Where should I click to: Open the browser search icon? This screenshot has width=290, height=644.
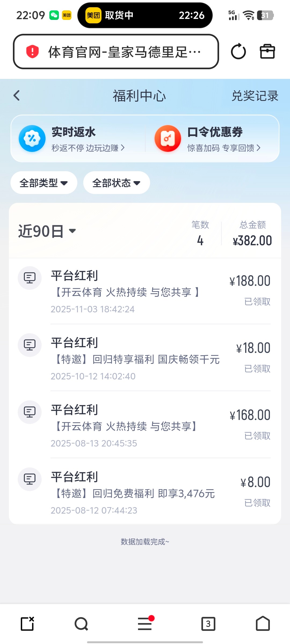coord(81,624)
